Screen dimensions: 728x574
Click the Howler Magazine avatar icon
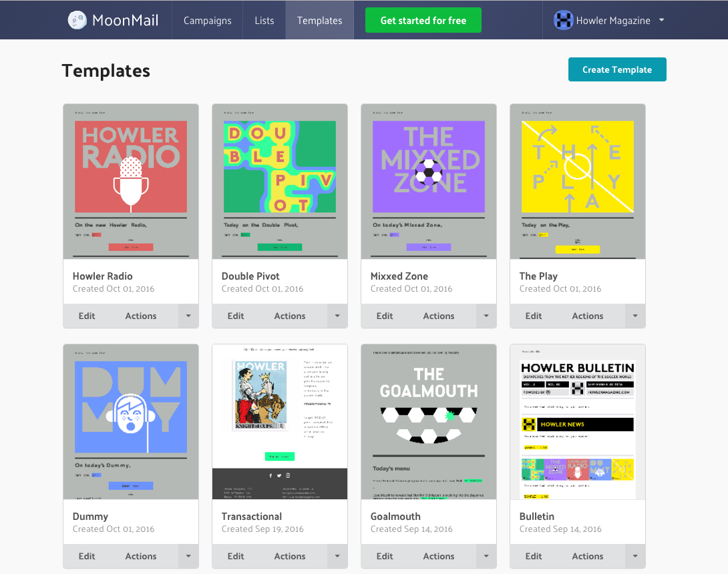pyautogui.click(x=563, y=20)
